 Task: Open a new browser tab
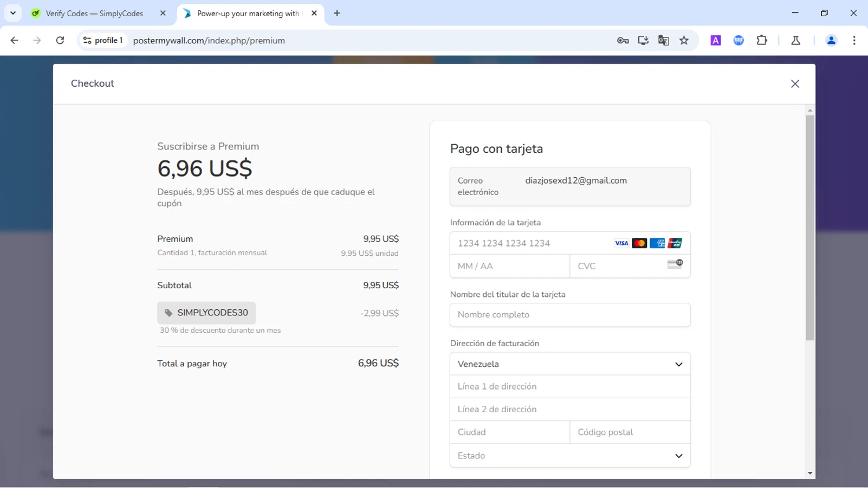(x=337, y=13)
